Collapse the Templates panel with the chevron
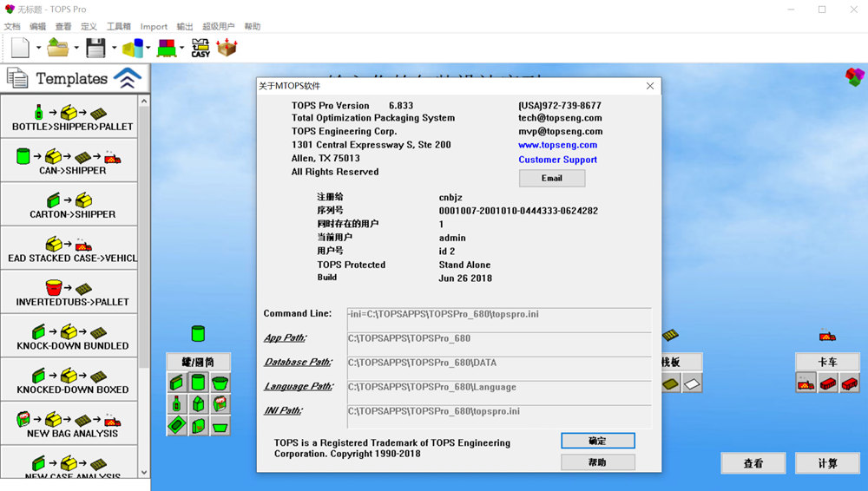Image resolution: width=868 pixels, height=491 pixels. point(128,78)
